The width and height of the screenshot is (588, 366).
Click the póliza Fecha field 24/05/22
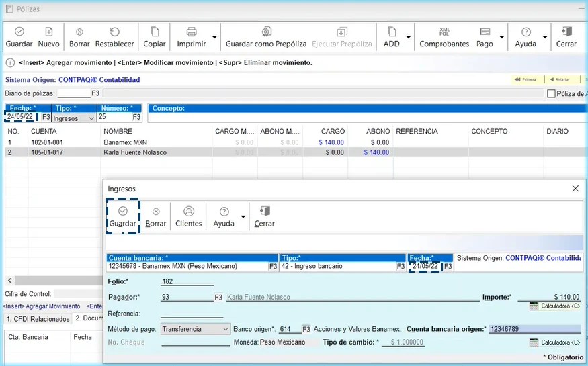coord(21,117)
